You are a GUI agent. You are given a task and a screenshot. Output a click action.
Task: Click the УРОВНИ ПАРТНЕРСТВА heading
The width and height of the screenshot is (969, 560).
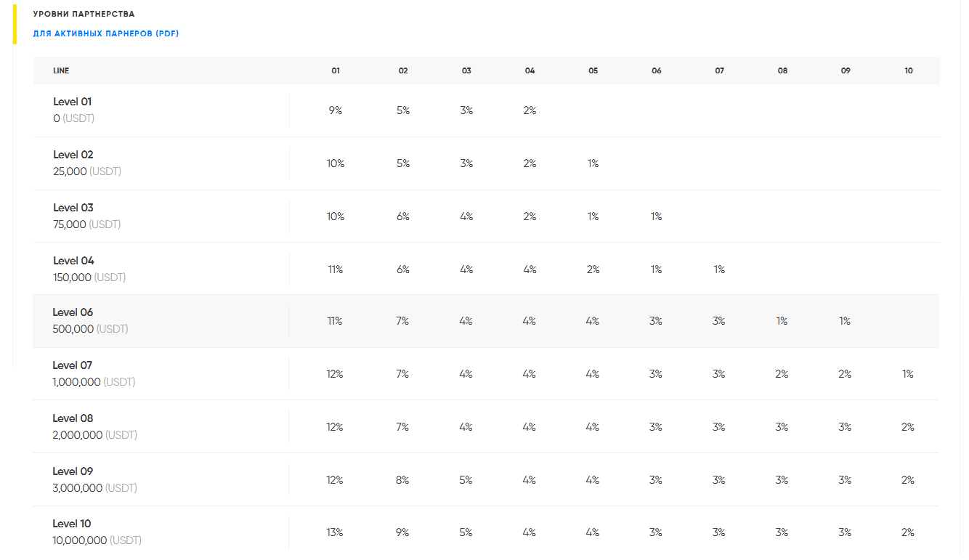click(84, 14)
